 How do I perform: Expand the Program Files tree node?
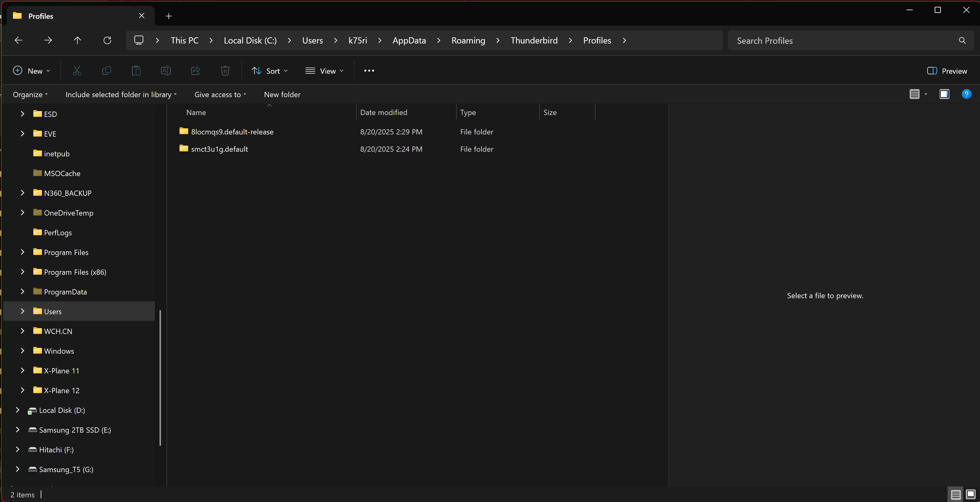pos(23,252)
